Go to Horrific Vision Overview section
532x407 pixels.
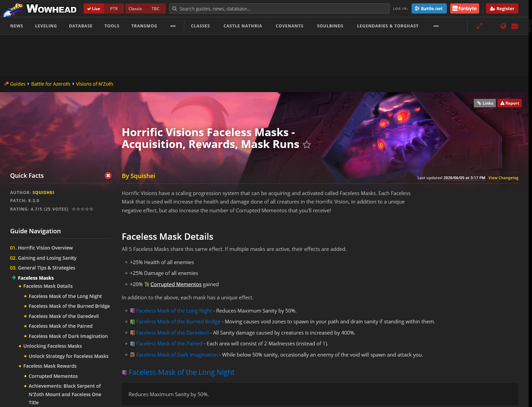[45, 248]
